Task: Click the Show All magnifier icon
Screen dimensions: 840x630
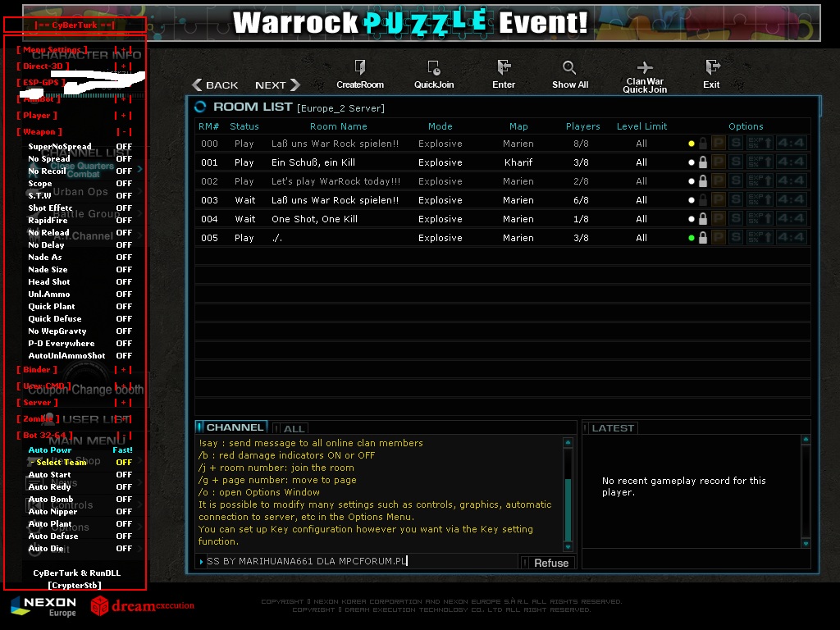Action: 569,67
